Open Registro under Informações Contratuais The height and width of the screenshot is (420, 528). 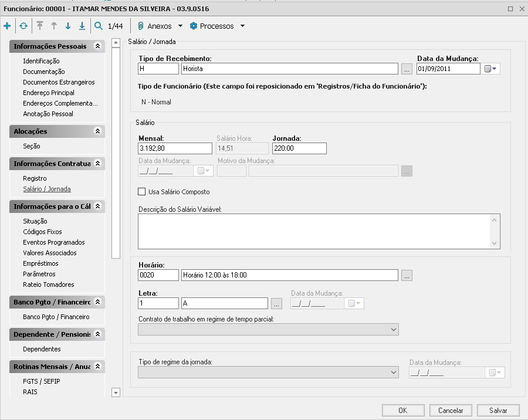(35, 178)
